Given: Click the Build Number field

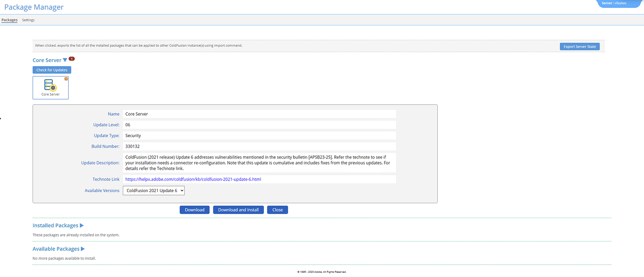Looking at the screenshot, I should click(259, 146).
